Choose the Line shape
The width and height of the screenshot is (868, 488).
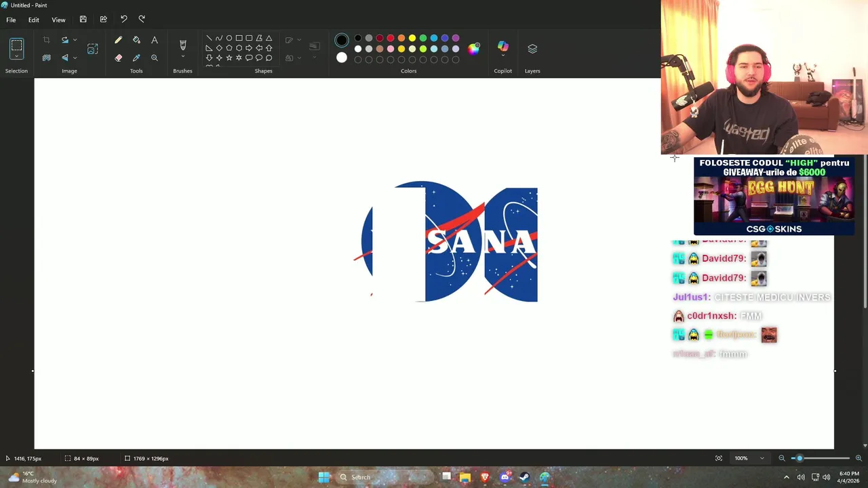(209, 38)
